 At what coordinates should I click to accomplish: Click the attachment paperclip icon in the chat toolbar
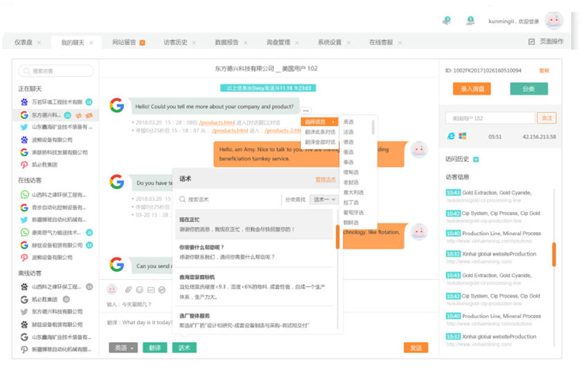click(129, 290)
